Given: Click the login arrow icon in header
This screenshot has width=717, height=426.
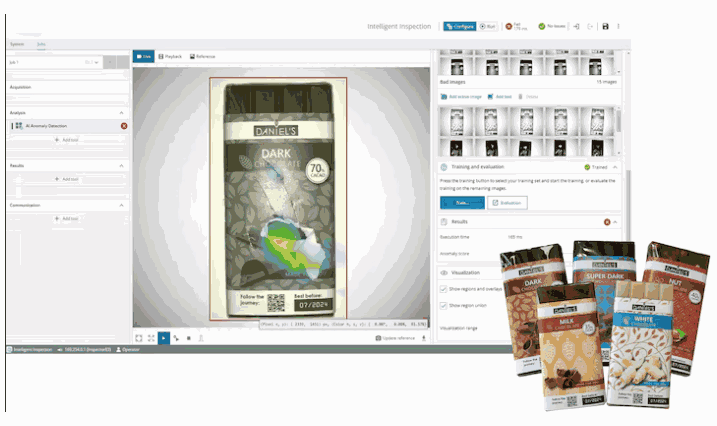Looking at the screenshot, I should (577, 26).
